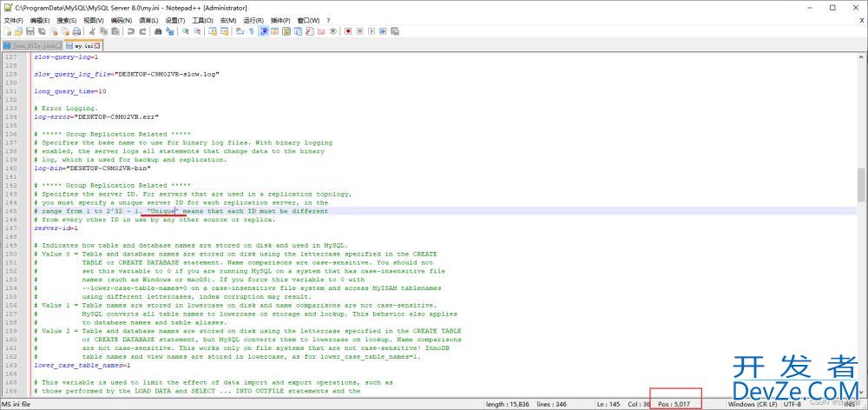Click the Close document toolbar icon
The image size is (868, 410).
click(x=54, y=31)
